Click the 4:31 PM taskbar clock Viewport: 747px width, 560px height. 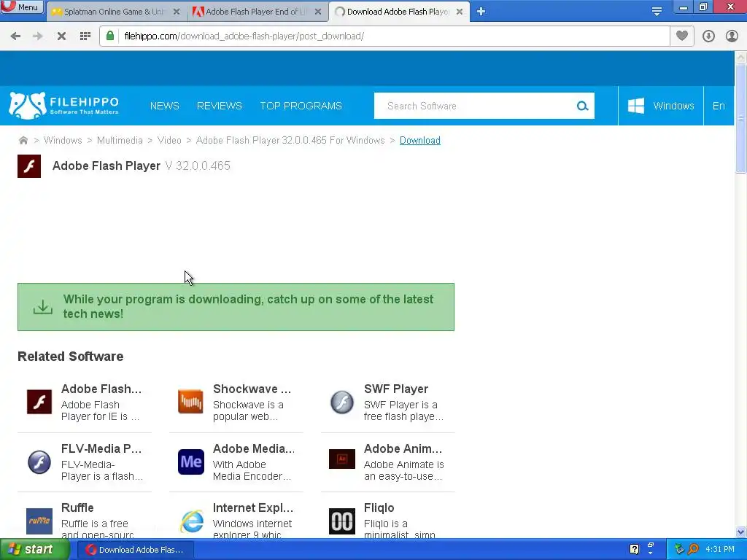720,549
